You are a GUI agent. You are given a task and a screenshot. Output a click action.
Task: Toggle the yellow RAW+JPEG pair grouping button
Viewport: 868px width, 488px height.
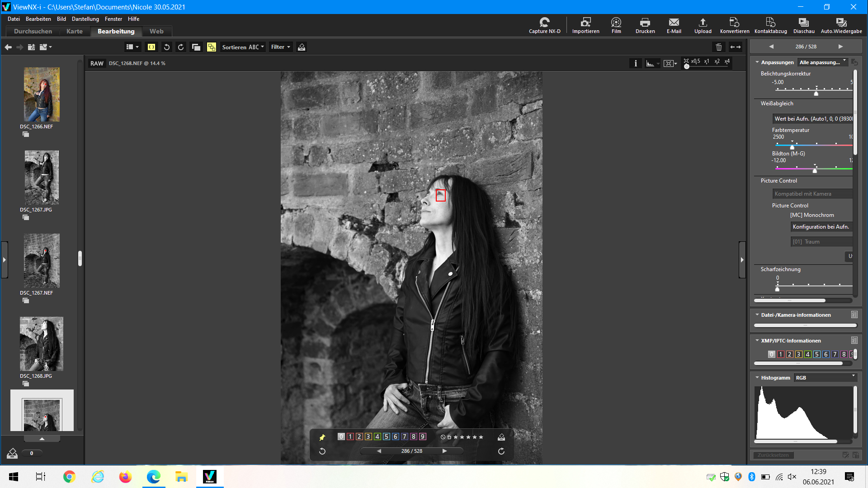pos(211,47)
